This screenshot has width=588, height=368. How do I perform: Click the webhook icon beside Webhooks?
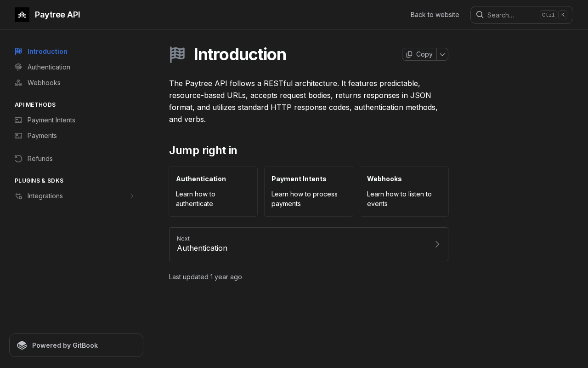[18, 83]
